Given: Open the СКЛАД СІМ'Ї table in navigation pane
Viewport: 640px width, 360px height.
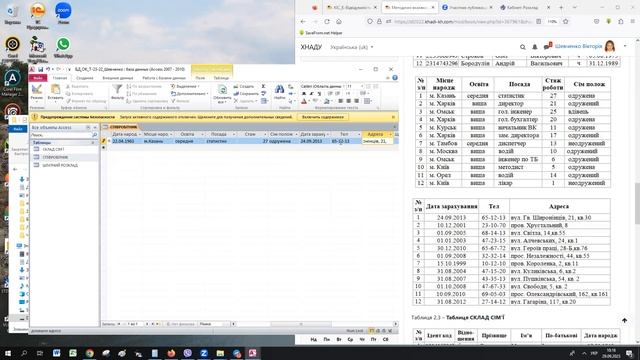Looking at the screenshot, I should [53, 149].
